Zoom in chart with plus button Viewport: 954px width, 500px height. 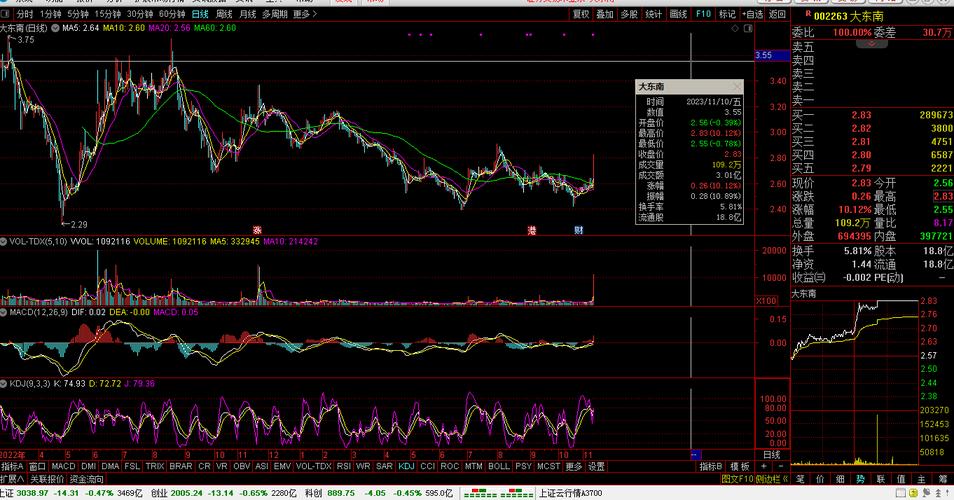[764, 467]
